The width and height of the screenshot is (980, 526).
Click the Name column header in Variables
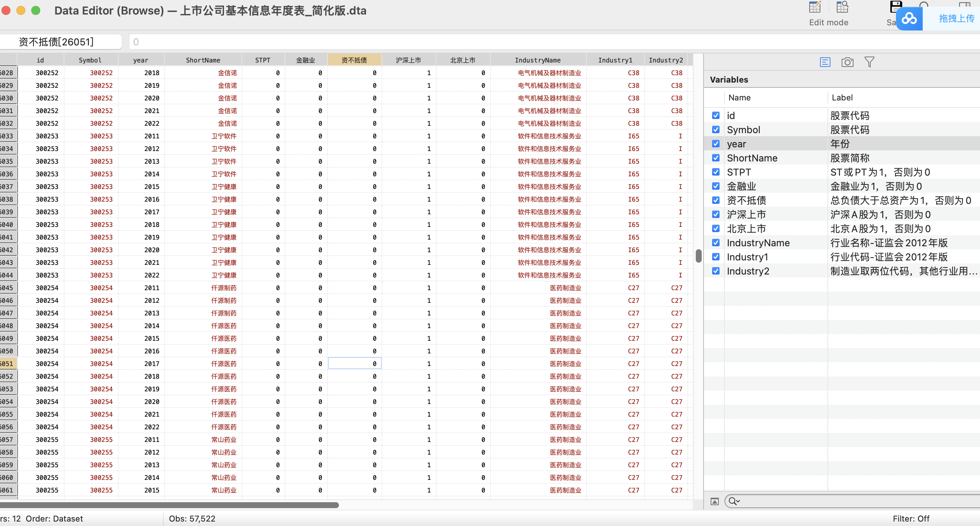(739, 98)
